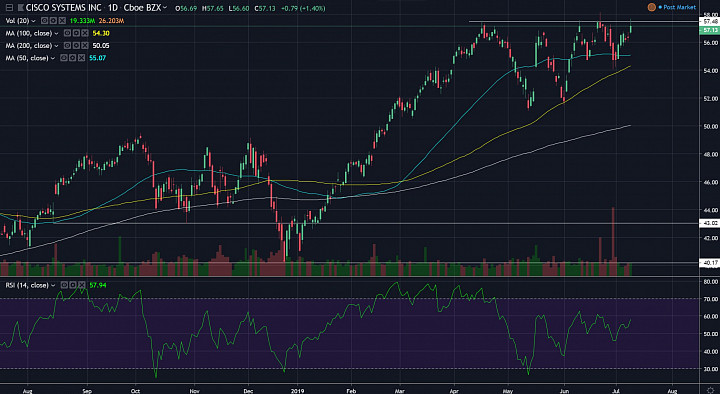Remove the MA (100, close) indicator
The width and height of the screenshot is (720, 394).
(85, 33)
